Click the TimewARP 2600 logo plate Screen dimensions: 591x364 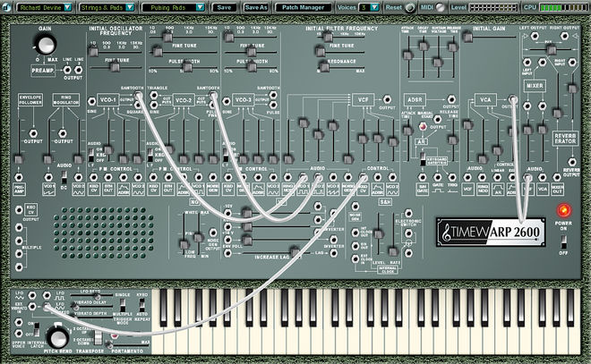tap(491, 232)
